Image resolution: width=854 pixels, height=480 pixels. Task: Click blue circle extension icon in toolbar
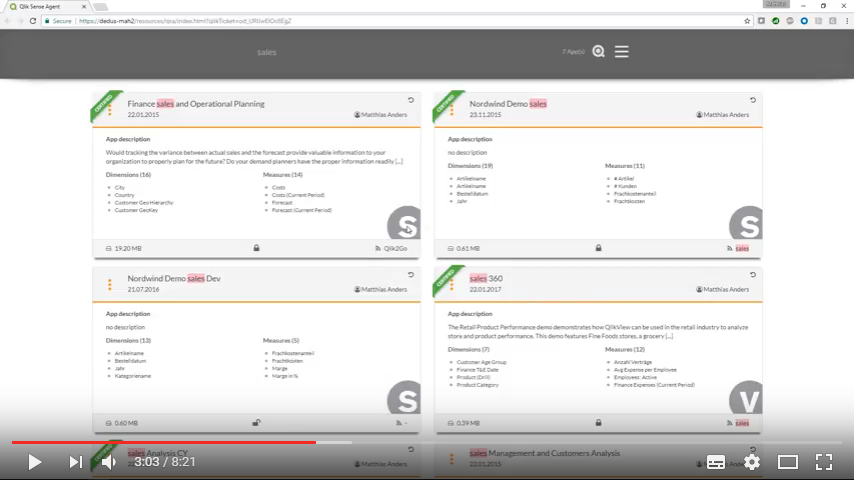(x=804, y=21)
